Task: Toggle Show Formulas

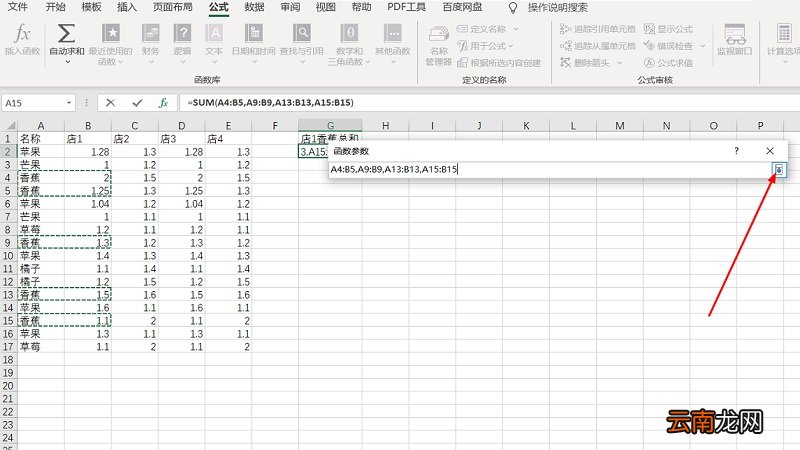Action: [668, 29]
